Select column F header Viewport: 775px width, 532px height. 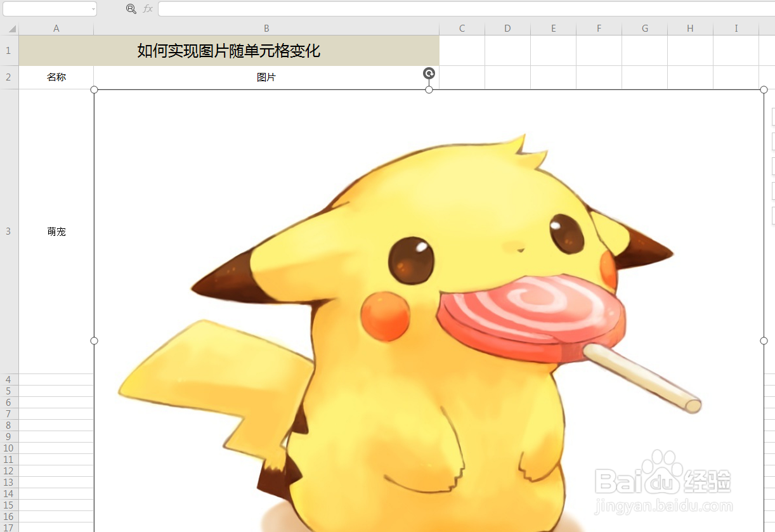pyautogui.click(x=599, y=29)
